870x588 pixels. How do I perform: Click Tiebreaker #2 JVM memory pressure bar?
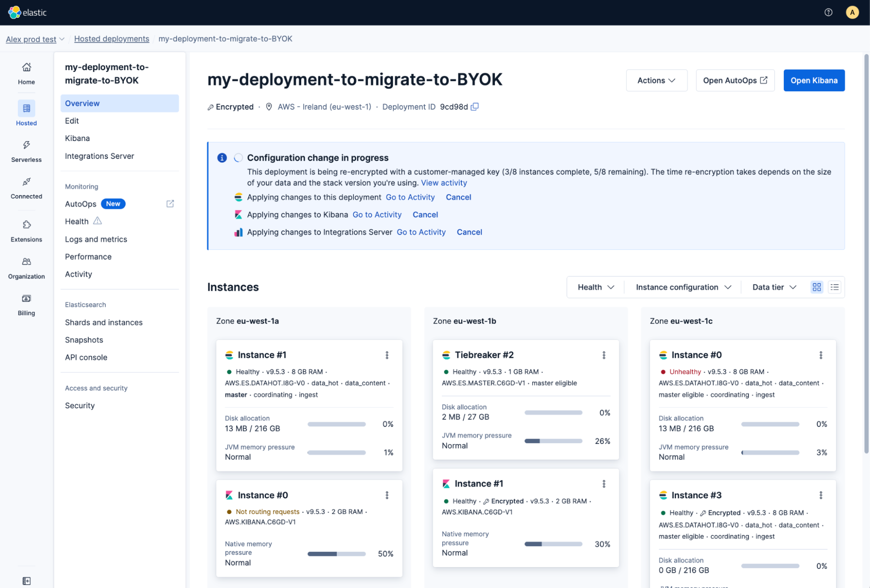pos(553,441)
